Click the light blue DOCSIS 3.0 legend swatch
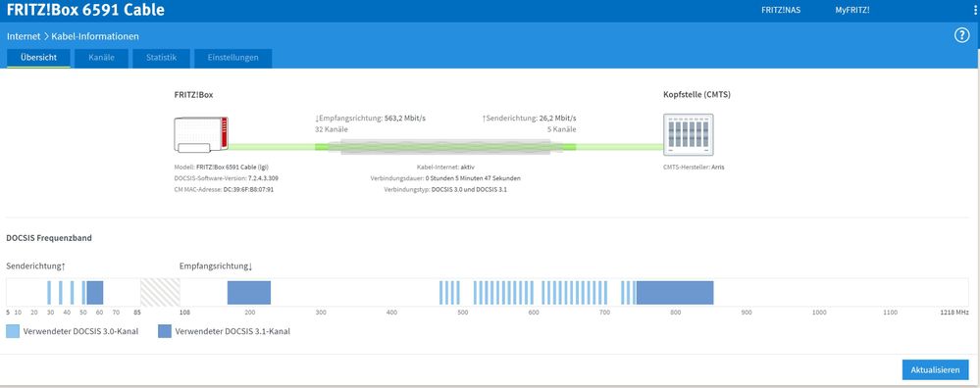 click(x=13, y=331)
